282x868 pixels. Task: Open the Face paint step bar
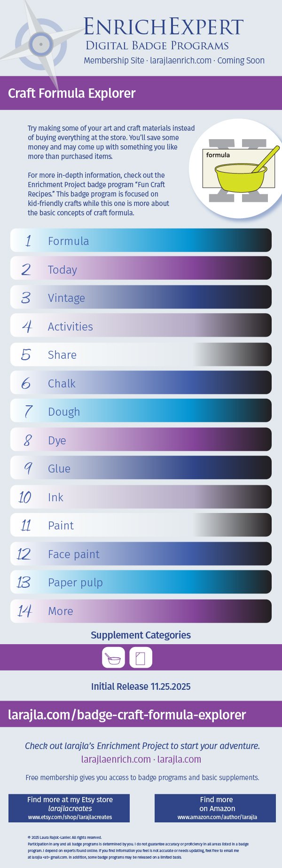pos(141,554)
